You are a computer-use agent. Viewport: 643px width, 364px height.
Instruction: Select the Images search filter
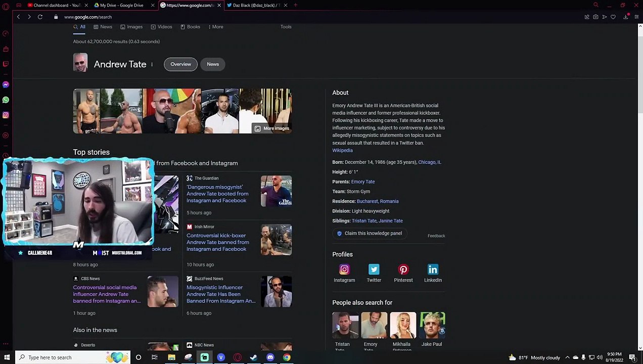(x=131, y=27)
